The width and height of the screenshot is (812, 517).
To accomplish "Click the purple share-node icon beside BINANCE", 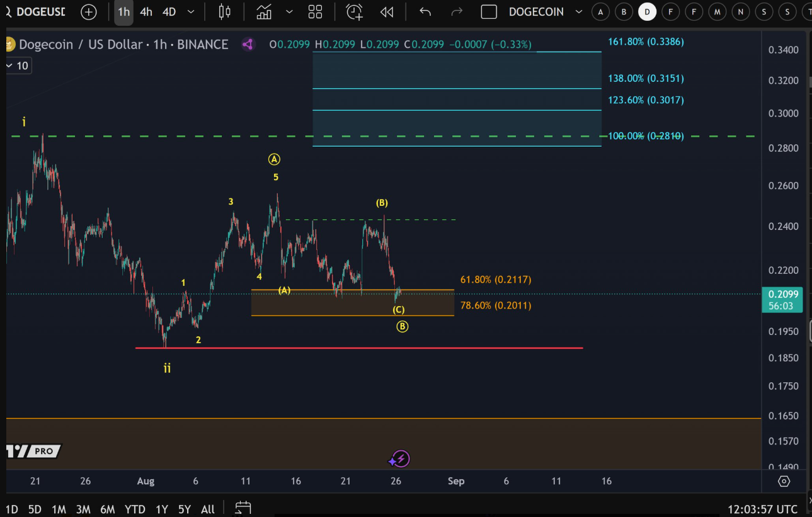I will click(248, 45).
